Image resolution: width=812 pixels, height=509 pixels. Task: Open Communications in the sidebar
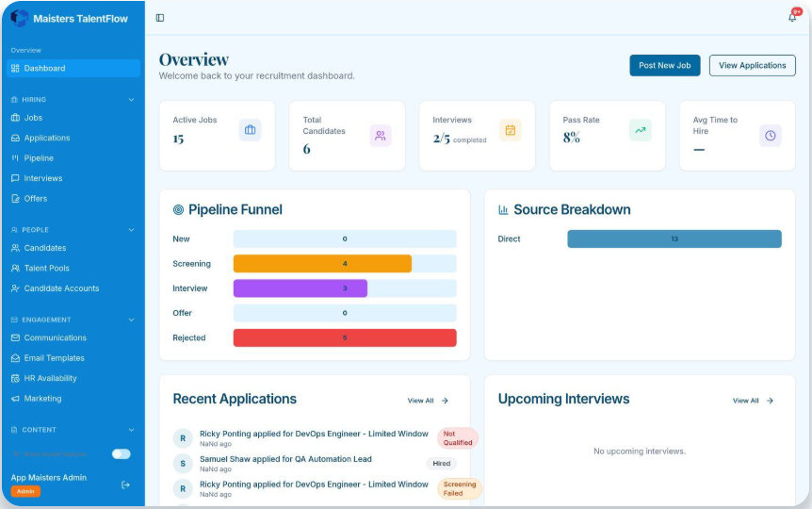tap(73, 337)
